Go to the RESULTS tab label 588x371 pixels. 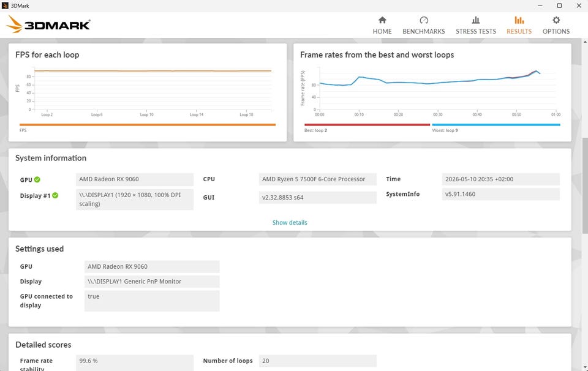519,31
